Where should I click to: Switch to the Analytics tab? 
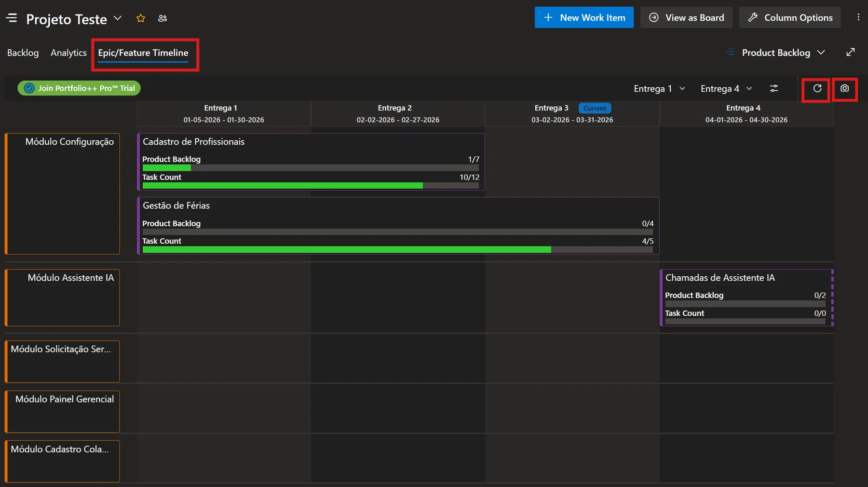pos(68,53)
